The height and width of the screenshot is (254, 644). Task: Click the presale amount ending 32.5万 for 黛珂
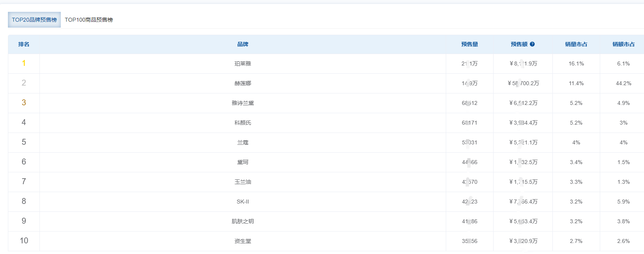click(x=523, y=162)
